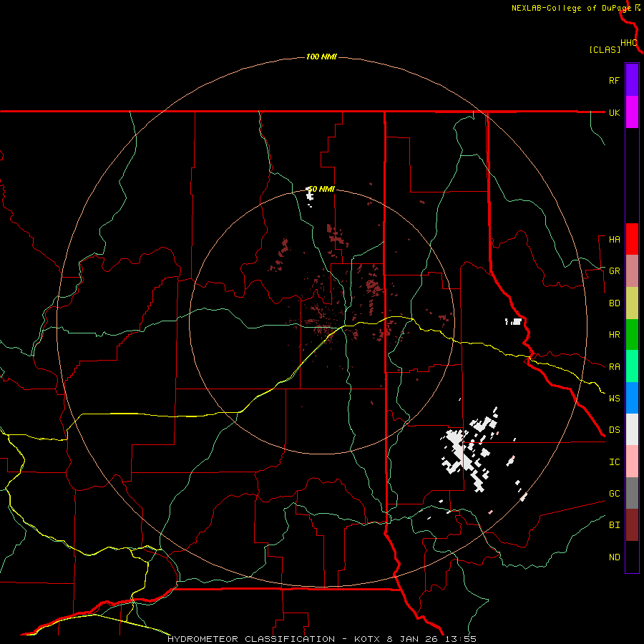The height and width of the screenshot is (644, 644).
Task: Select the IC pink legend swatch
Action: coord(632,462)
